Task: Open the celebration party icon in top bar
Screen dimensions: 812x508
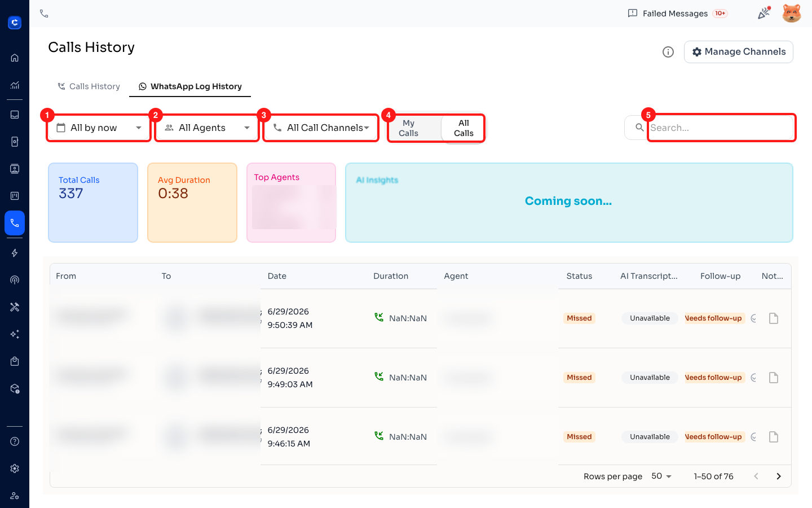Action: [764, 13]
